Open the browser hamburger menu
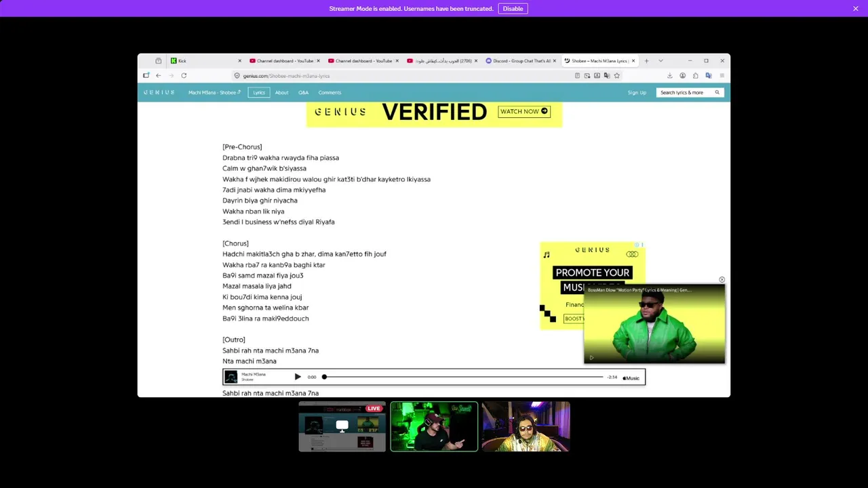Screen dimensions: 868x488 pos(722,76)
